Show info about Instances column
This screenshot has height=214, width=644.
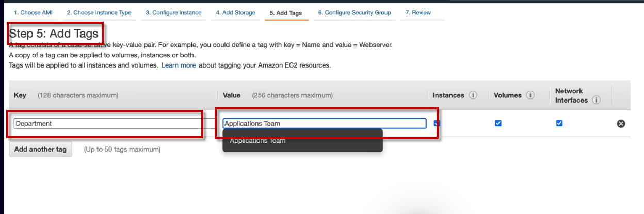(473, 95)
